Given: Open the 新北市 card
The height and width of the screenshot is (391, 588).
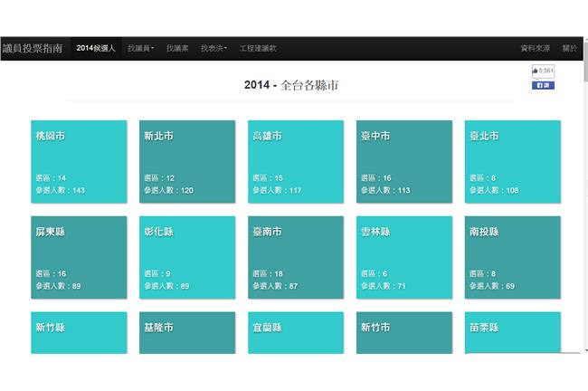Looking at the screenshot, I should [187, 162].
